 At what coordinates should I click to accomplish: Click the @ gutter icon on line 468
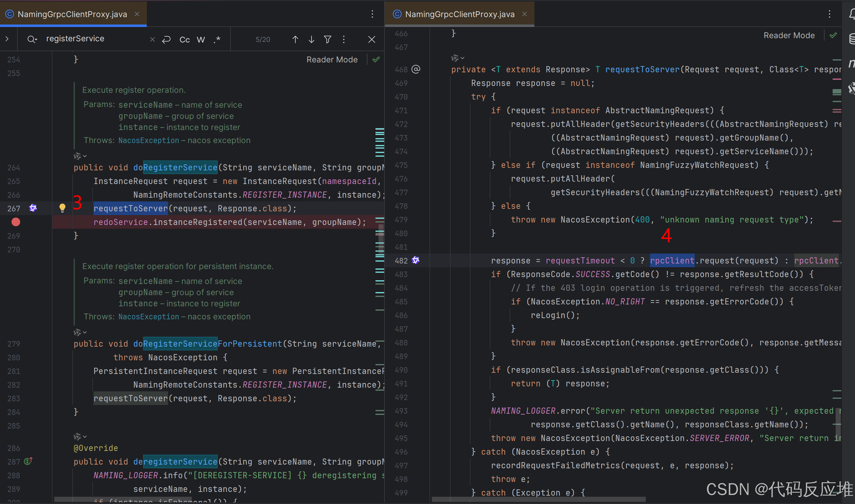pos(416,69)
